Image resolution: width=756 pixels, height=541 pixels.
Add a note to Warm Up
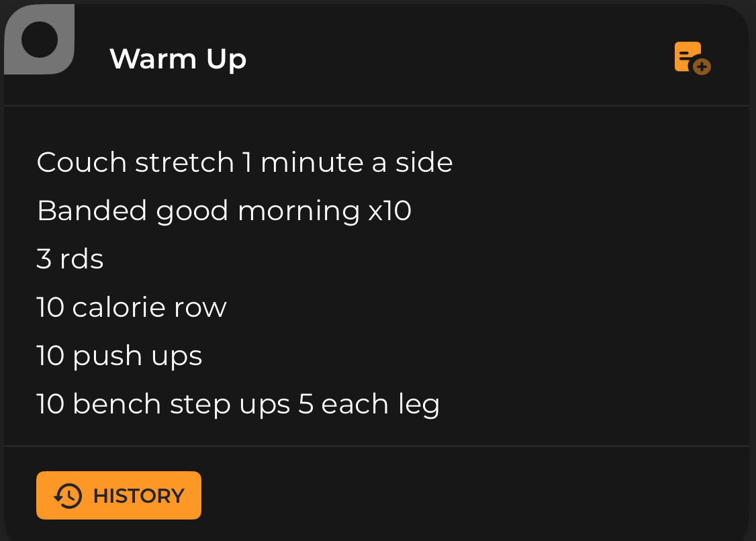tap(692, 58)
